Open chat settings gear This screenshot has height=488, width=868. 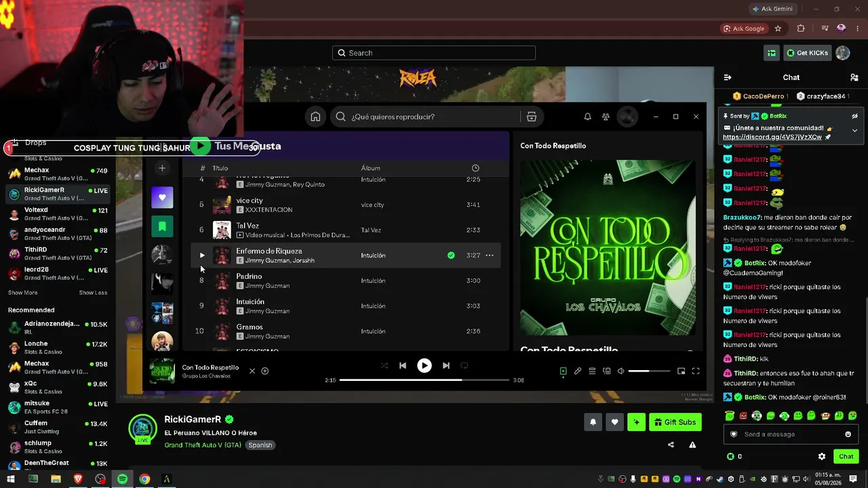pos(822,457)
